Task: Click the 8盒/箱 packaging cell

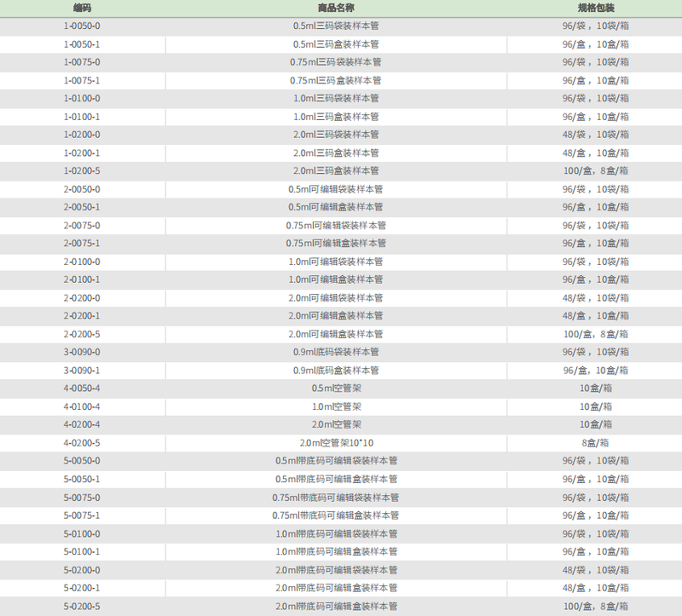Action: [595, 443]
